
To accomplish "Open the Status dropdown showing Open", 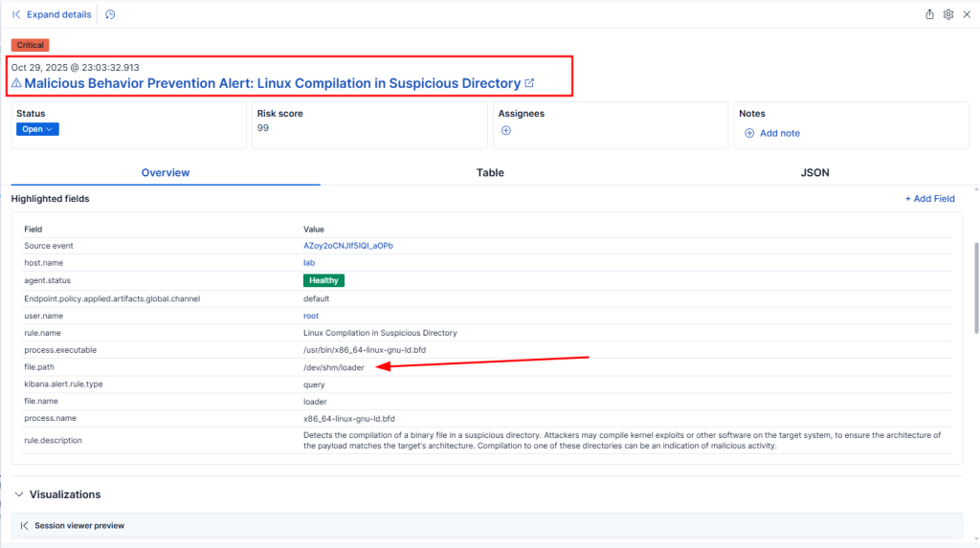I will point(37,129).
